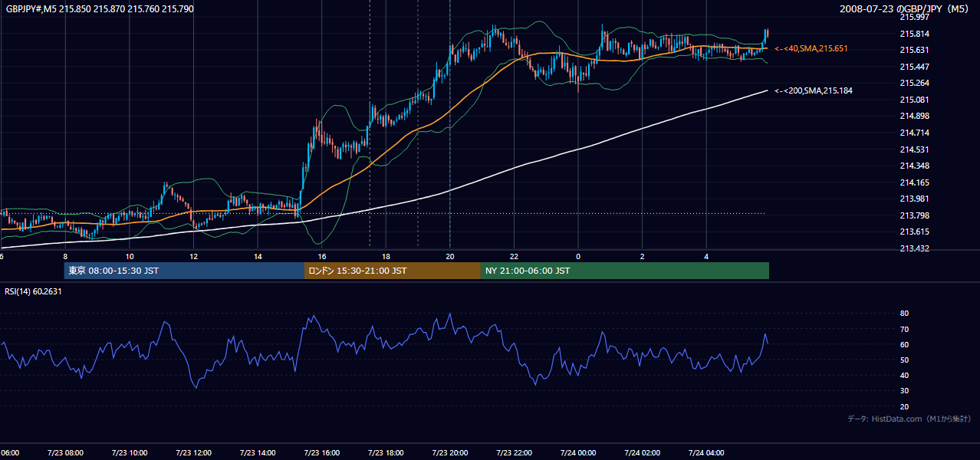980x460 pixels.
Task: Click price axis value 213.432
Action: (914, 248)
